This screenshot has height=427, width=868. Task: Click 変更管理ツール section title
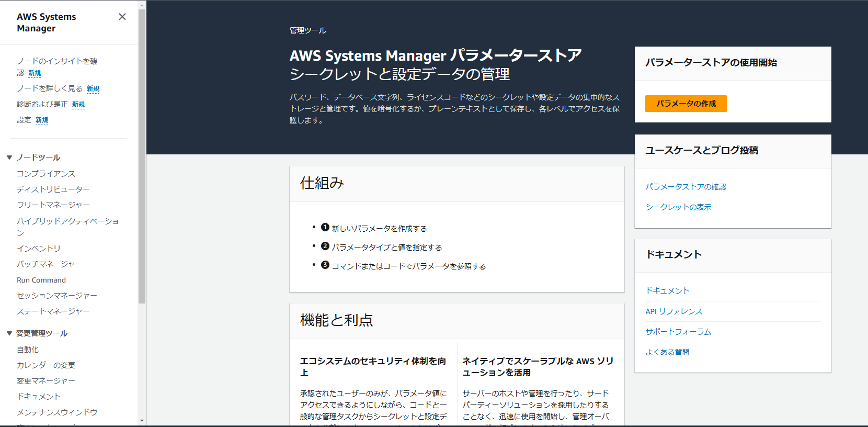point(42,333)
